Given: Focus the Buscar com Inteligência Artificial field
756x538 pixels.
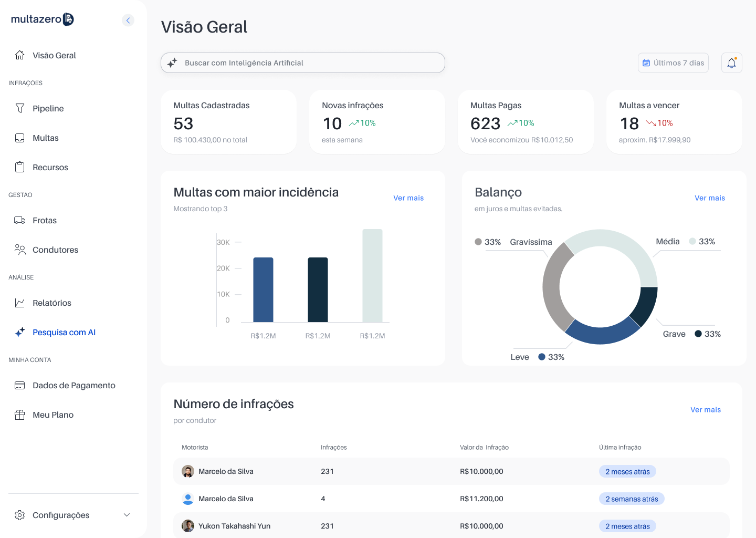Looking at the screenshot, I should point(310,63).
